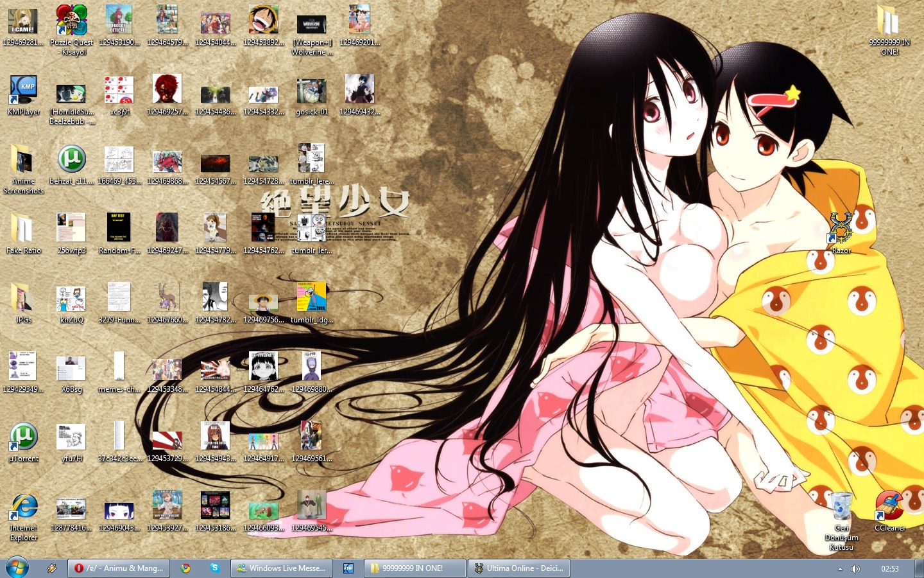Click the 02:53 taskbar clock

coord(890,569)
